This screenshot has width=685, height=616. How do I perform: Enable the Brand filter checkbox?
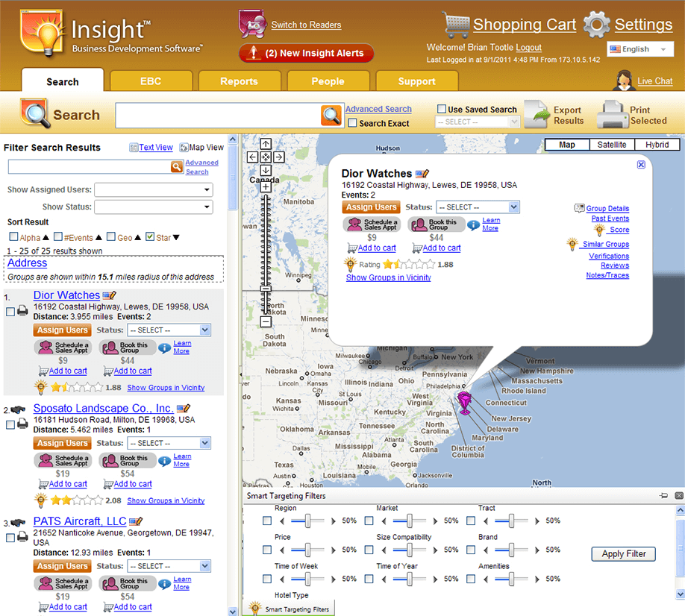[x=471, y=550]
